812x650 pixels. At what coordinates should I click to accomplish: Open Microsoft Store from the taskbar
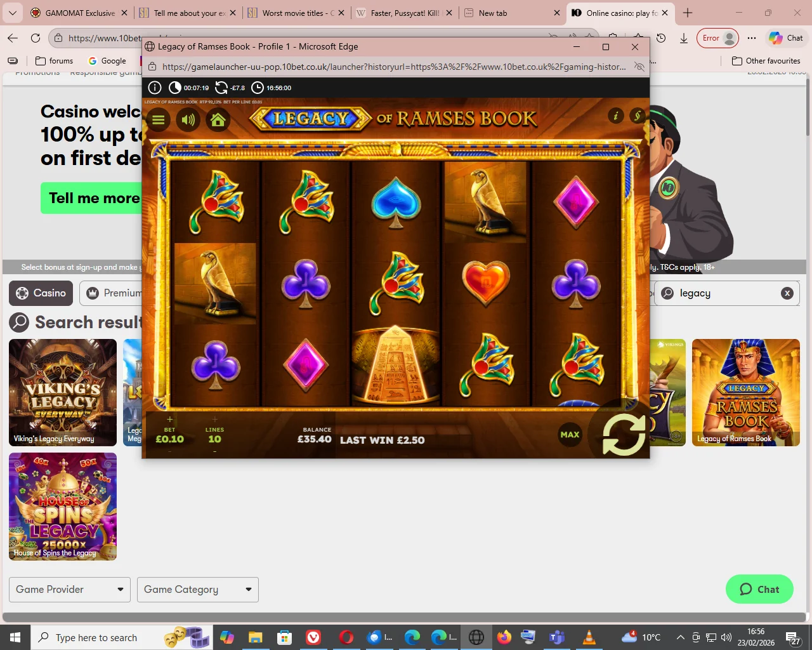pyautogui.click(x=284, y=637)
